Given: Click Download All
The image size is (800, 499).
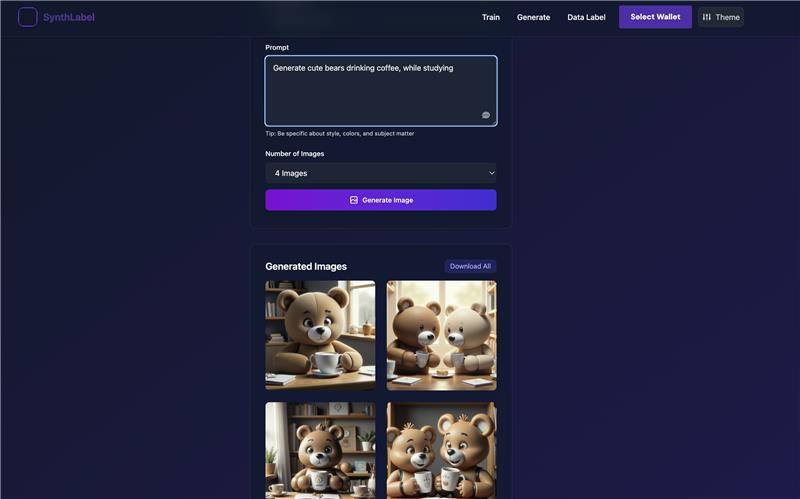Looking at the screenshot, I should [x=470, y=266].
